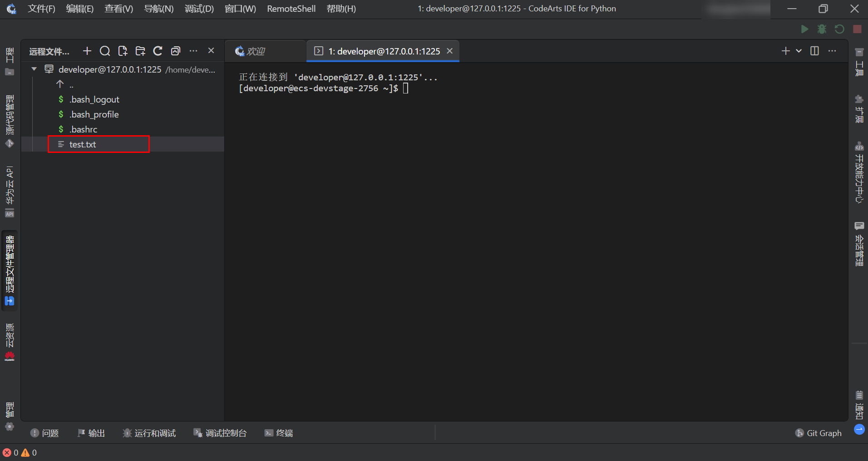868x461 pixels.
Task: Click the new folder icon in remote files
Action: click(x=140, y=51)
